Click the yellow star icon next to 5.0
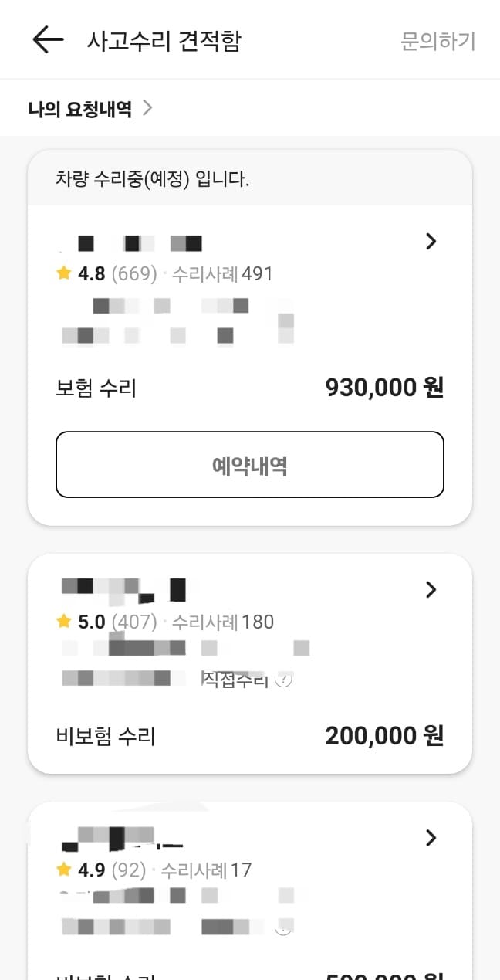This screenshot has width=500, height=980. 63,622
